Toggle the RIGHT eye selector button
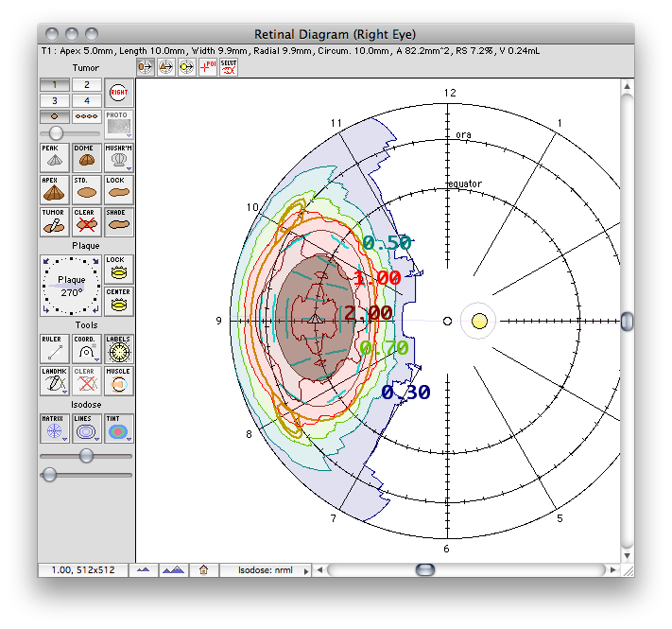Screen dimensions: 672x629 coord(119,93)
